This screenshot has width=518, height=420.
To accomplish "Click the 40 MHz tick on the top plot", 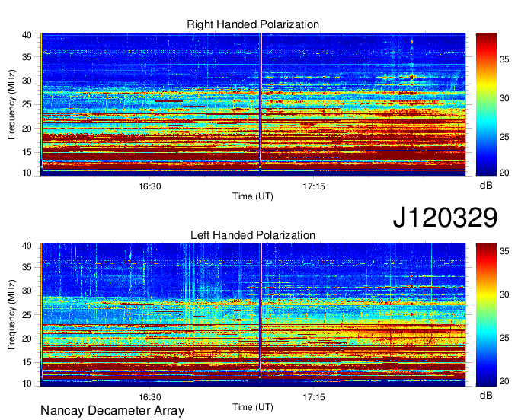I will pos(27,35).
